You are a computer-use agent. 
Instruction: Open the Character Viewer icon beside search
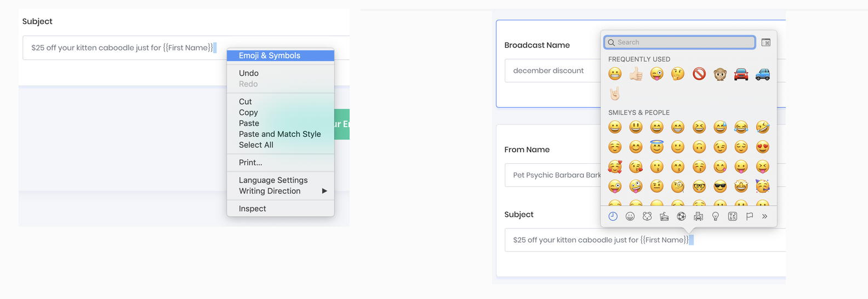[x=766, y=42]
